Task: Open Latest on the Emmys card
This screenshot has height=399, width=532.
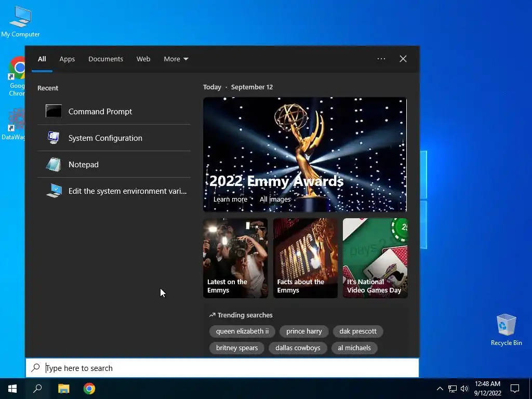Action: point(235,258)
